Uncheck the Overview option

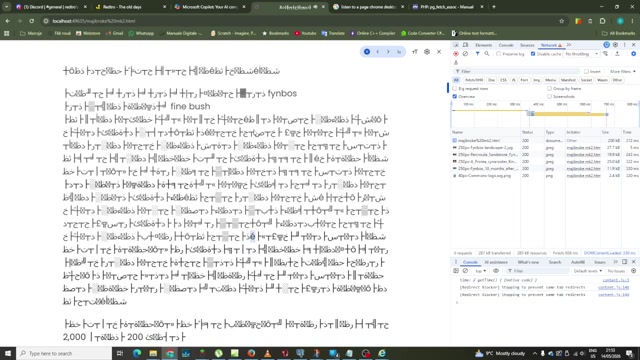pyautogui.click(x=455, y=96)
